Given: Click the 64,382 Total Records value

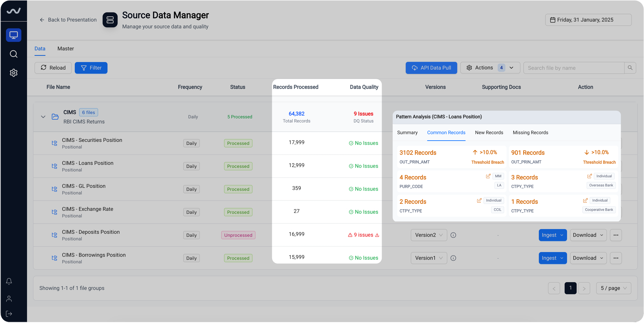Looking at the screenshot, I should click(x=296, y=114).
